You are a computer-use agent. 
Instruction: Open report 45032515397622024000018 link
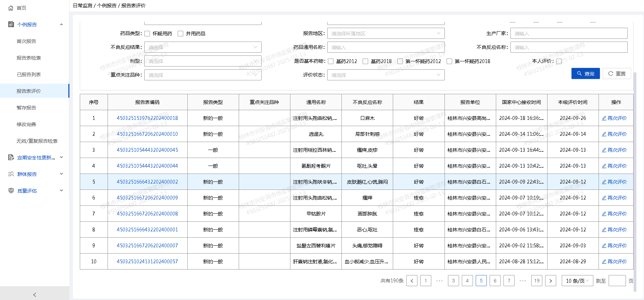point(147,118)
